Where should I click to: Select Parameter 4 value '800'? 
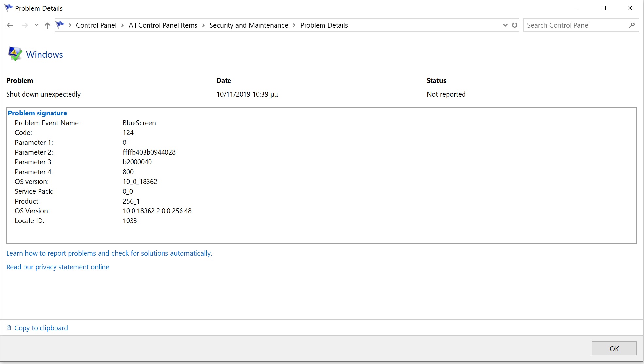click(128, 172)
